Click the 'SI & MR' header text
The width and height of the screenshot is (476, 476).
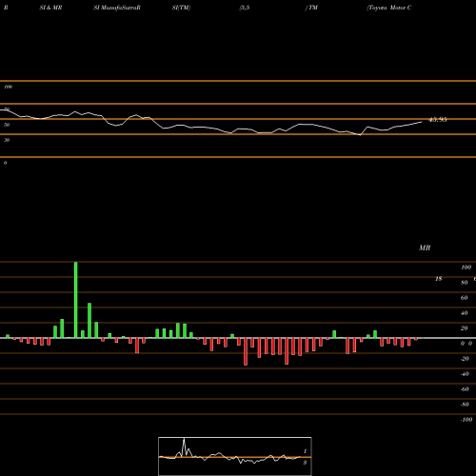pos(50,8)
